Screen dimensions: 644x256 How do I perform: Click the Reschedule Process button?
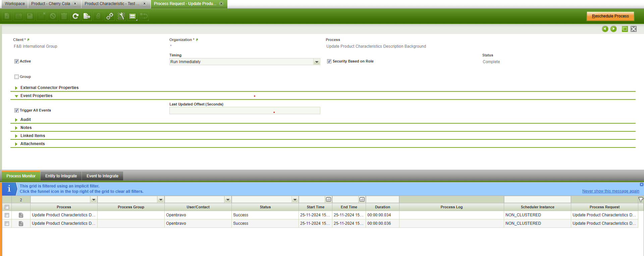(610, 16)
